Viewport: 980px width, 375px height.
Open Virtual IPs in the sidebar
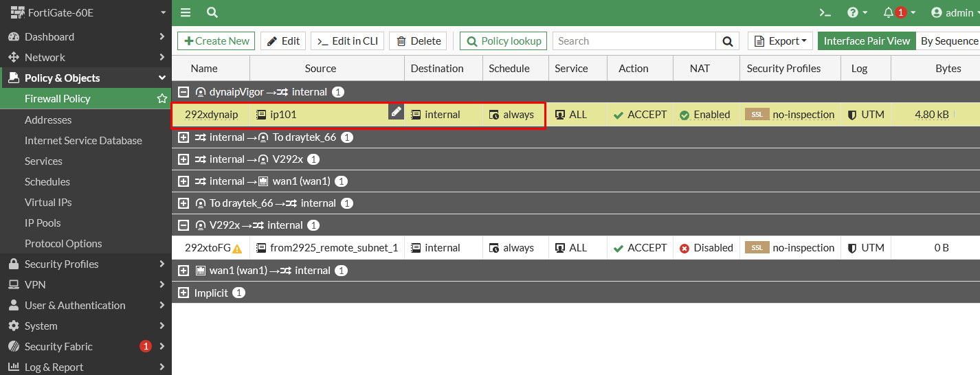point(48,202)
